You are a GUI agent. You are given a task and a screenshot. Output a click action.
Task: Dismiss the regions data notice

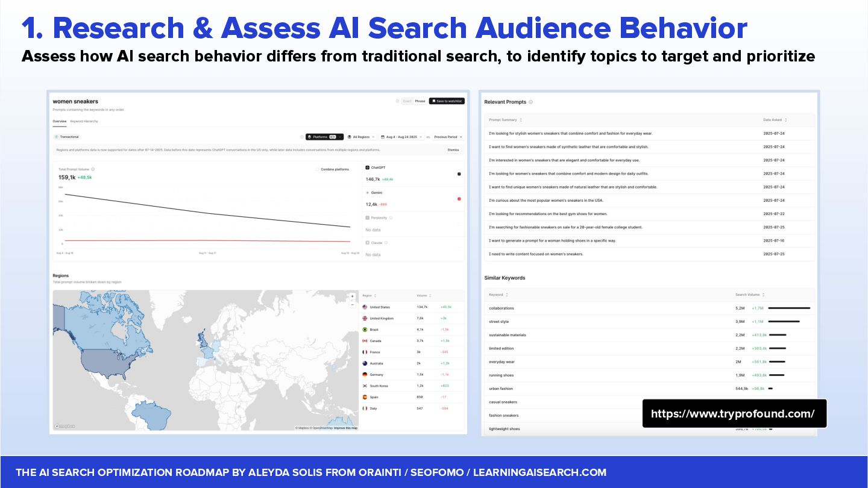pyautogui.click(x=453, y=149)
